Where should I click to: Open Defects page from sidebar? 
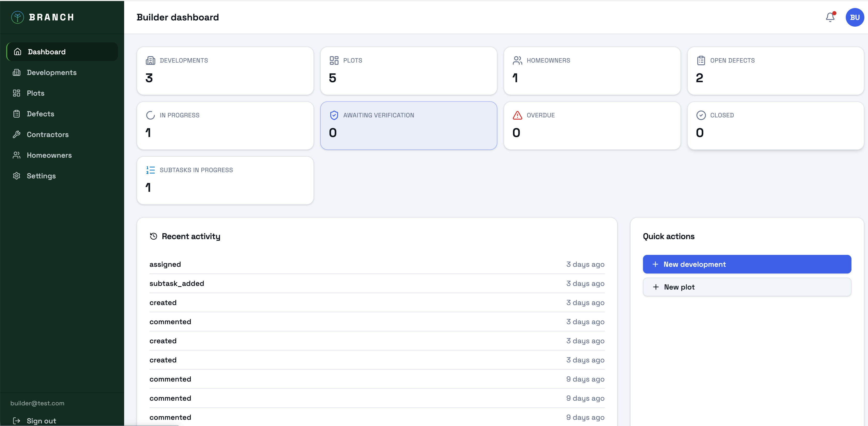click(62, 114)
